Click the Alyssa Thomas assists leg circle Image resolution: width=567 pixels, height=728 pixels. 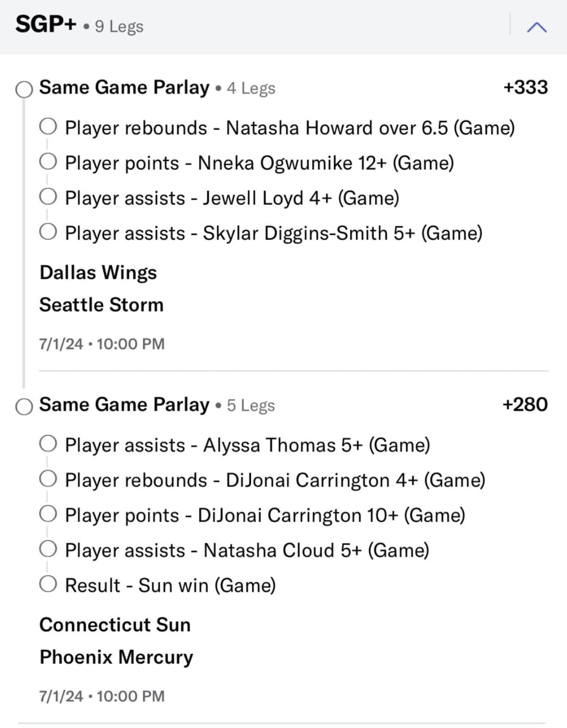(48, 444)
